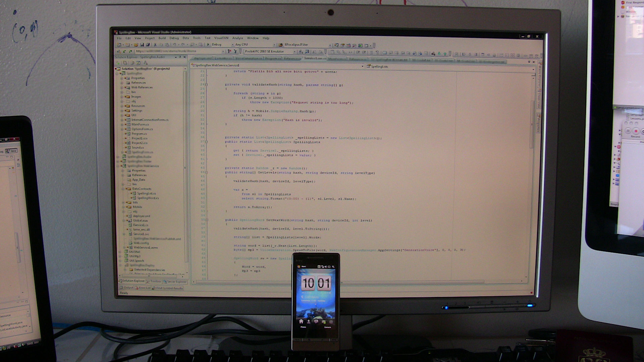Click the Start Page icon in top toolbar
Screen dimensions: 644x362
coord(360,45)
